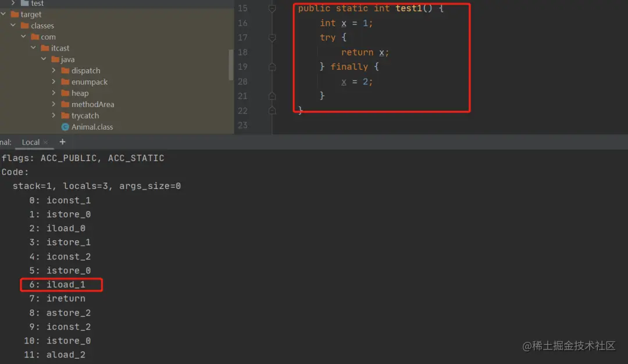Click bytecode line '3: istore_1'

click(x=60, y=242)
